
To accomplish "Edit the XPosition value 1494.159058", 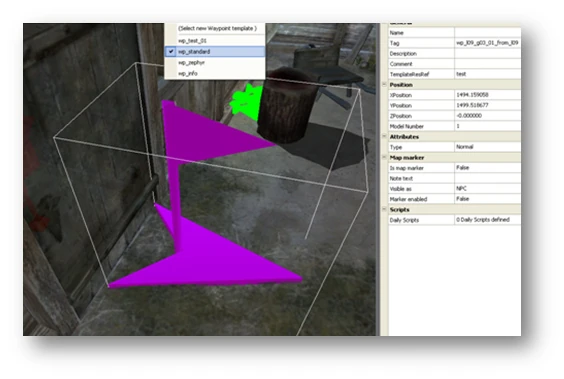I will click(x=487, y=95).
